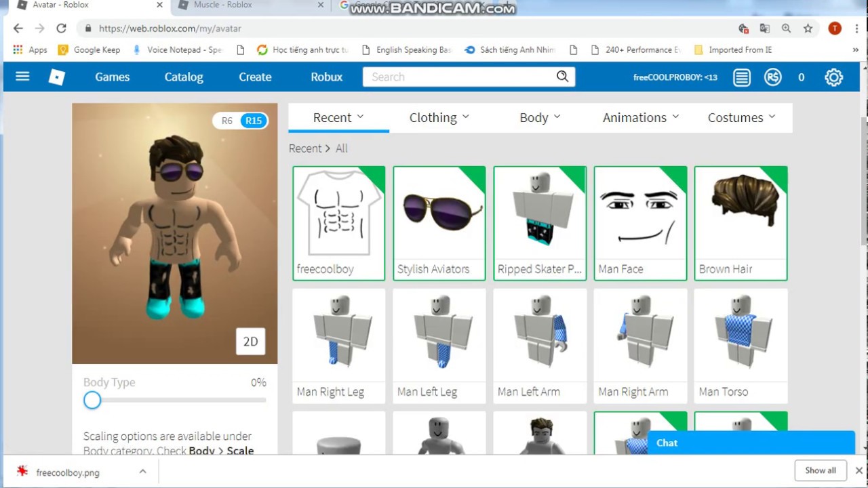Open the notifications feed icon
This screenshot has height=488, width=868.
pos(742,77)
